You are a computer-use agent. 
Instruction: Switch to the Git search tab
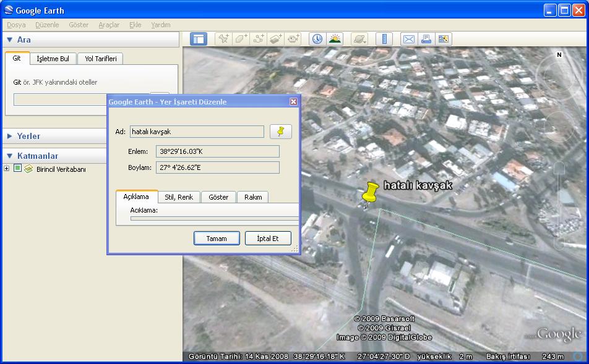(17, 58)
